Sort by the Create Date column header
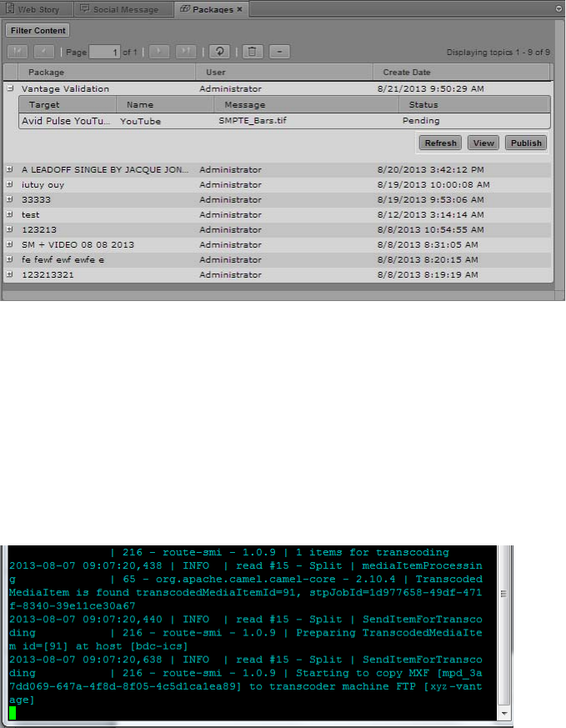 click(x=461, y=73)
